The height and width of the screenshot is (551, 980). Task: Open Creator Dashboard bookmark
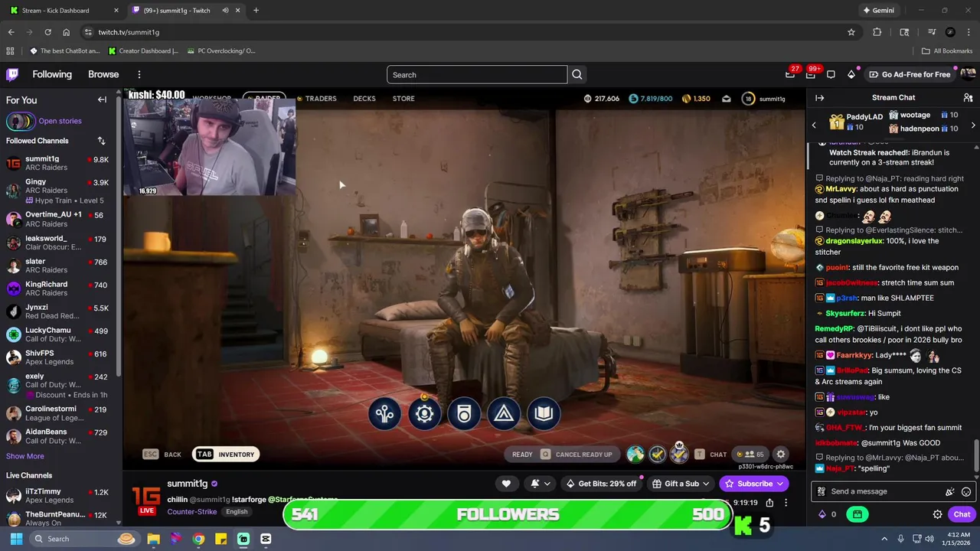point(143,51)
